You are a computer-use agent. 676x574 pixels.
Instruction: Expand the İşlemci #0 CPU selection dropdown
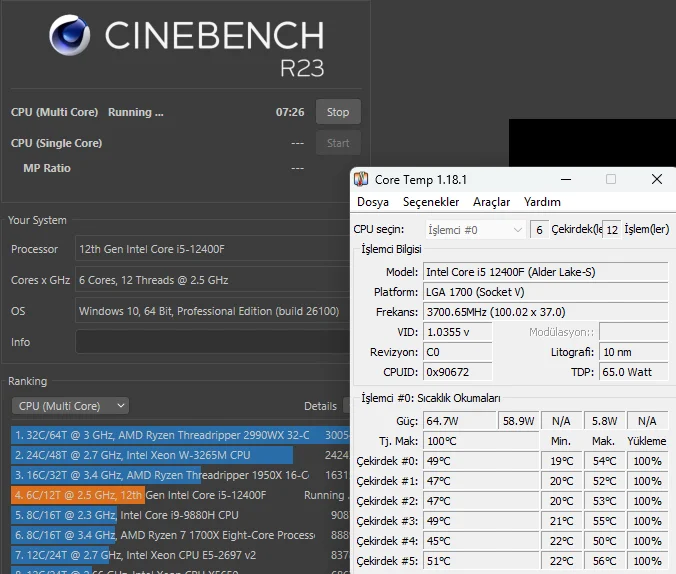point(475,230)
